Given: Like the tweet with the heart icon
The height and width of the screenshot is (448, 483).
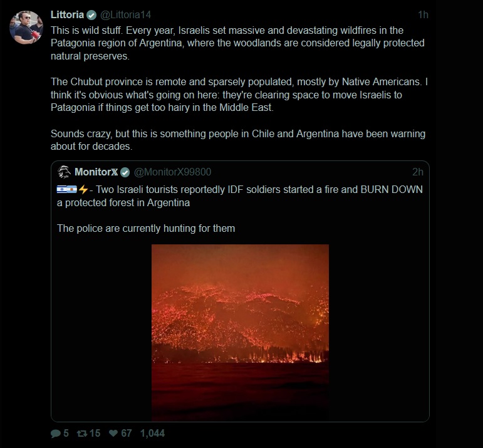Looking at the screenshot, I should pos(113,434).
